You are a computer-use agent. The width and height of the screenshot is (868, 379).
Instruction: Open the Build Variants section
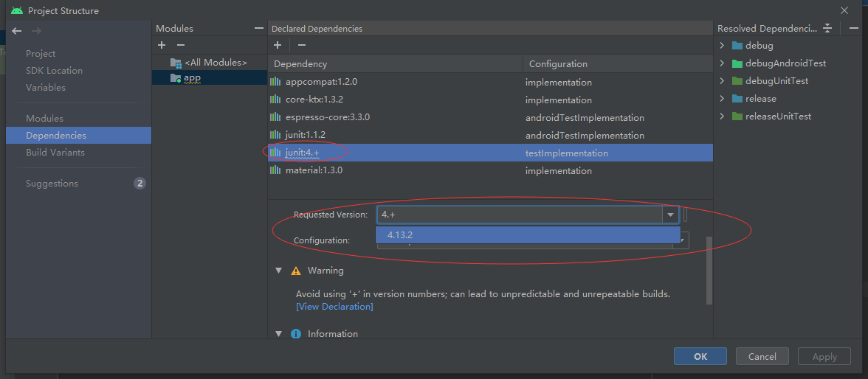[x=55, y=153]
